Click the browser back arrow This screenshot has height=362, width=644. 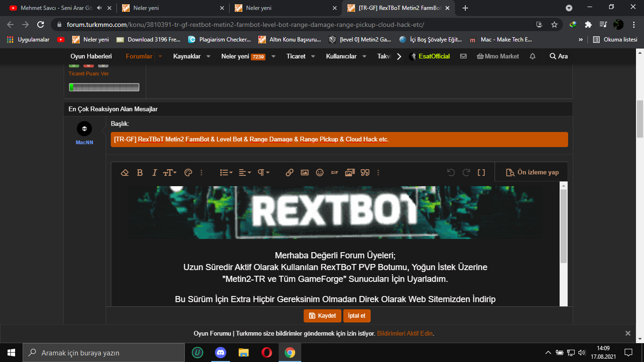(x=10, y=25)
